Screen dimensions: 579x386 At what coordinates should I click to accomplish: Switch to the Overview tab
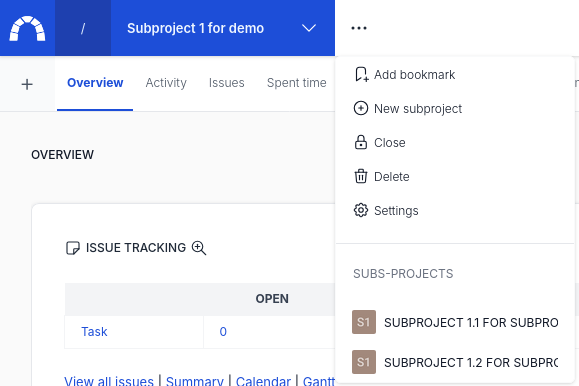coord(95,83)
